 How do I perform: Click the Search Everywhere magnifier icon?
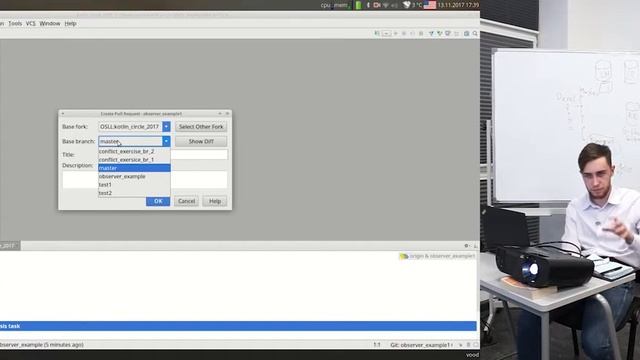(475, 33)
